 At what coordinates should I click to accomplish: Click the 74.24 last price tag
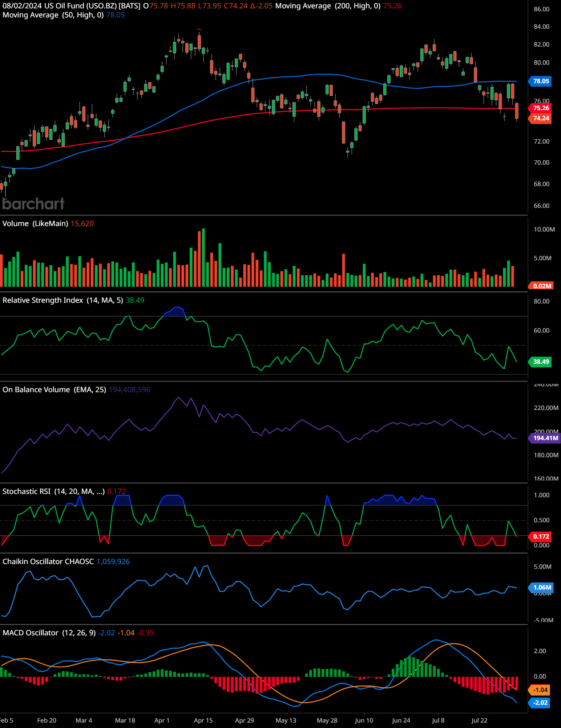(x=540, y=118)
